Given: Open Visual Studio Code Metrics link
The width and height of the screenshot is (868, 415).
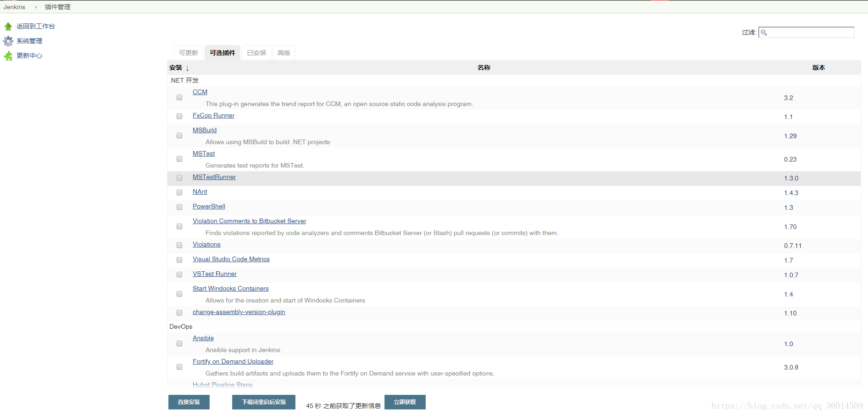Looking at the screenshot, I should [x=231, y=259].
